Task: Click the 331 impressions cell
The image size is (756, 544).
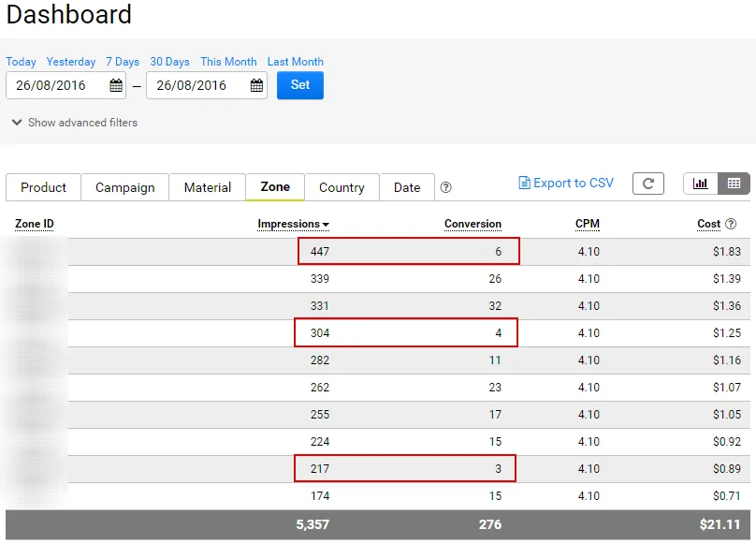Action: click(320, 305)
